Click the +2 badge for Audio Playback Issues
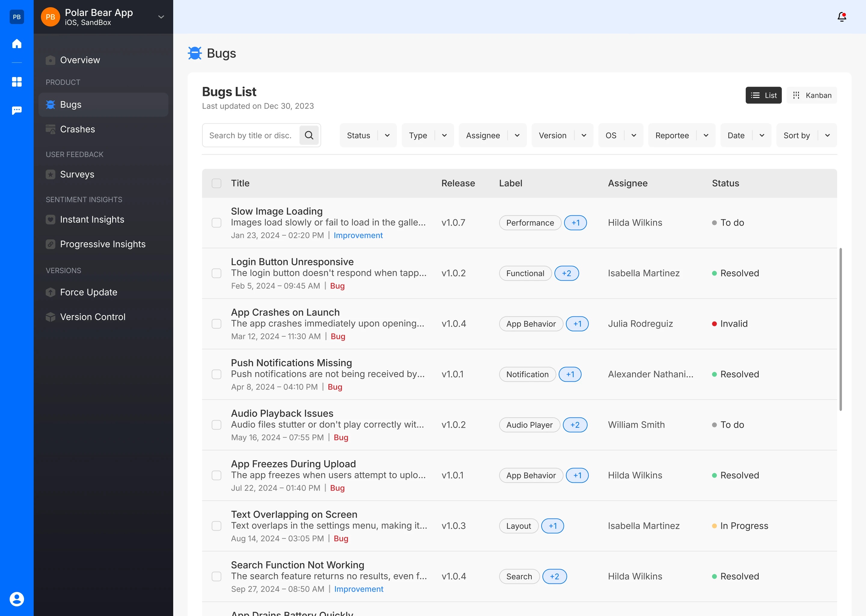Screen dimensions: 866x616 click(575, 425)
